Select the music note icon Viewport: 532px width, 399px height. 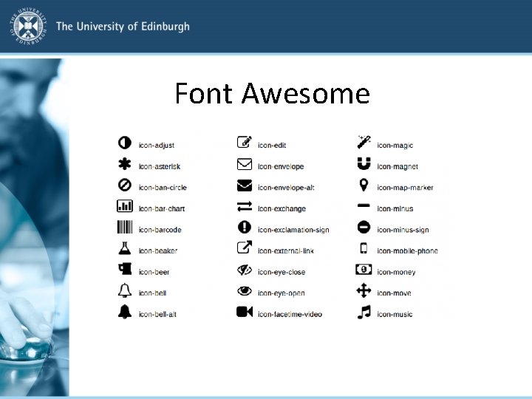pos(364,312)
